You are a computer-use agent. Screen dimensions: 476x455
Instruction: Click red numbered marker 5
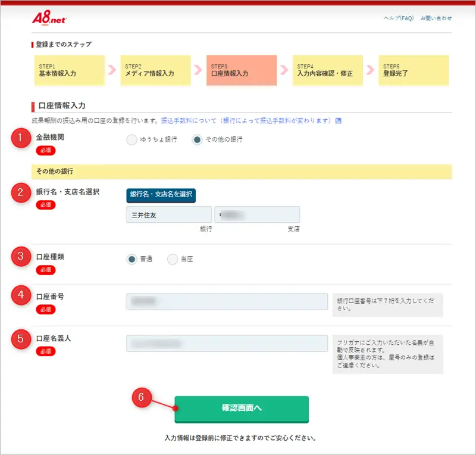tap(21, 339)
